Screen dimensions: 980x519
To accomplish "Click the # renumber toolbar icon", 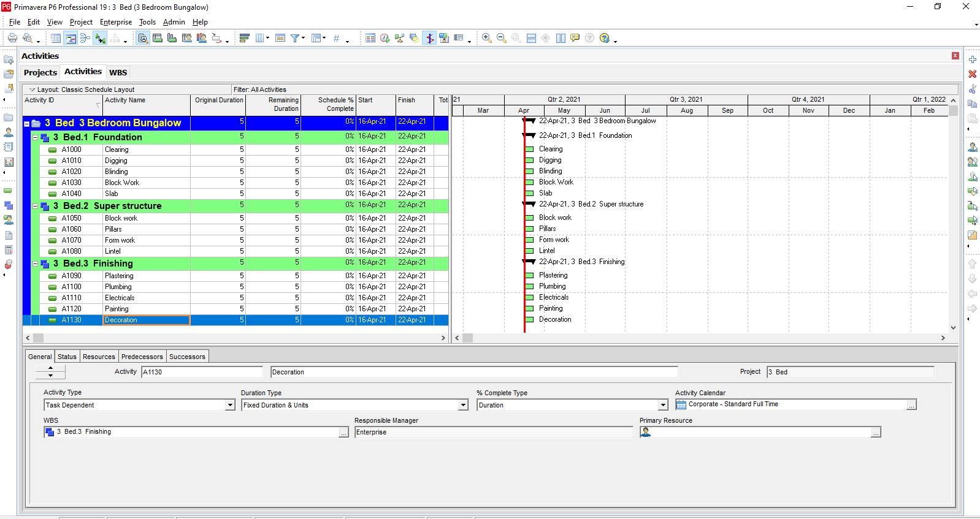I will click(x=336, y=38).
